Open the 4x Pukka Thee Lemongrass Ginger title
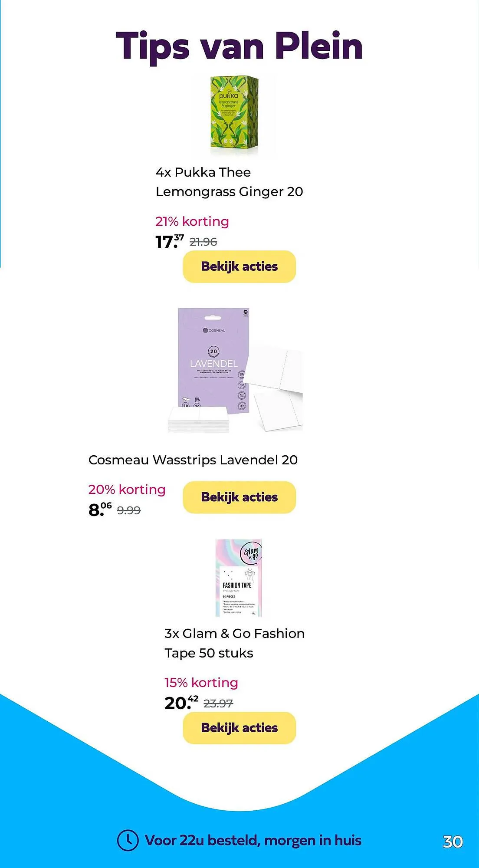This screenshot has width=479, height=868. [x=229, y=182]
